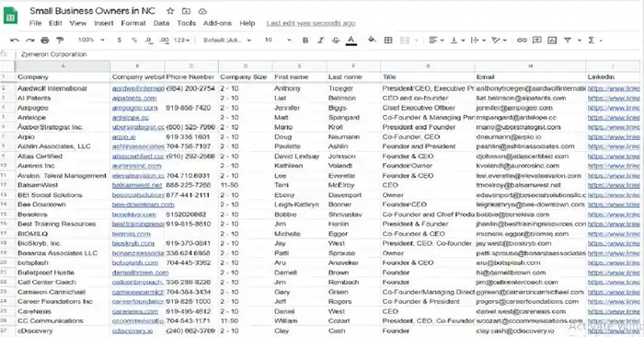
Task: Select the 'Company Size' header cell
Action: point(246,76)
